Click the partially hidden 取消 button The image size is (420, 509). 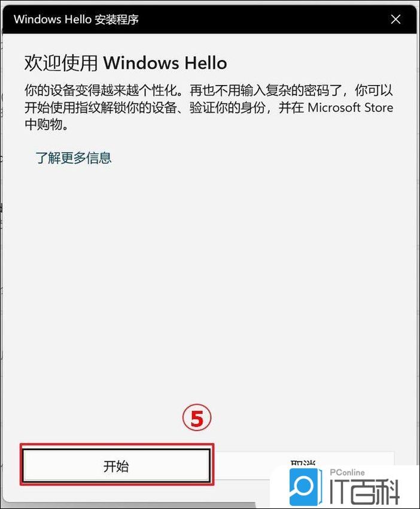(303, 461)
